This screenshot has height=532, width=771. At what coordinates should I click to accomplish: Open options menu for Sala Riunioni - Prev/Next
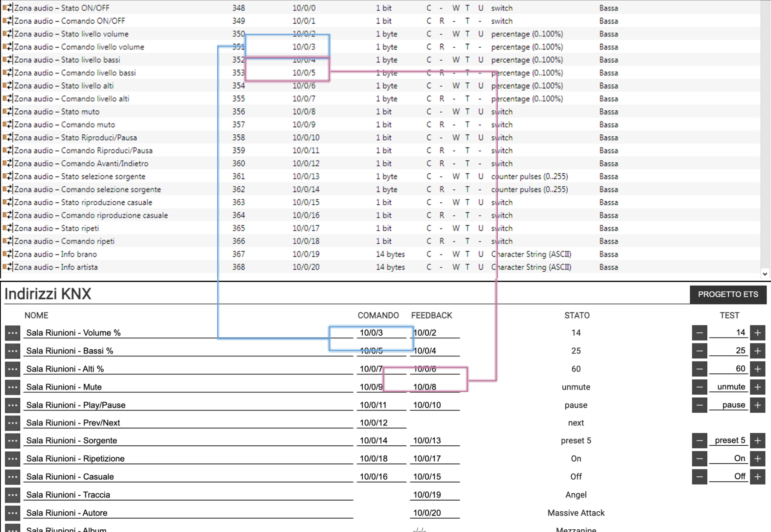12,423
